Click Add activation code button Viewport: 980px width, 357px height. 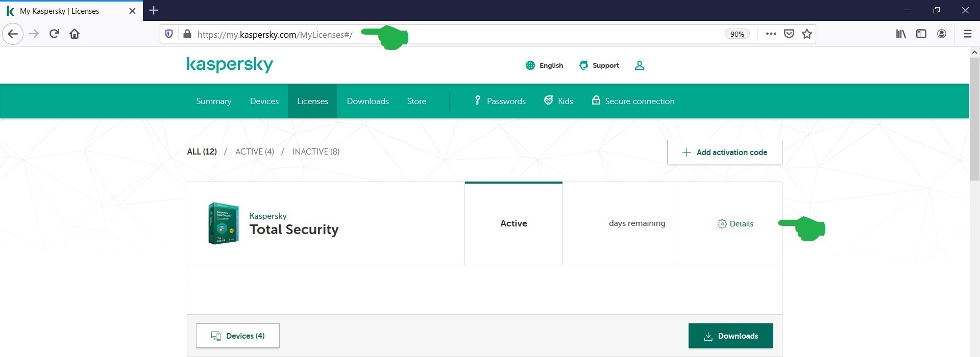[x=724, y=152]
